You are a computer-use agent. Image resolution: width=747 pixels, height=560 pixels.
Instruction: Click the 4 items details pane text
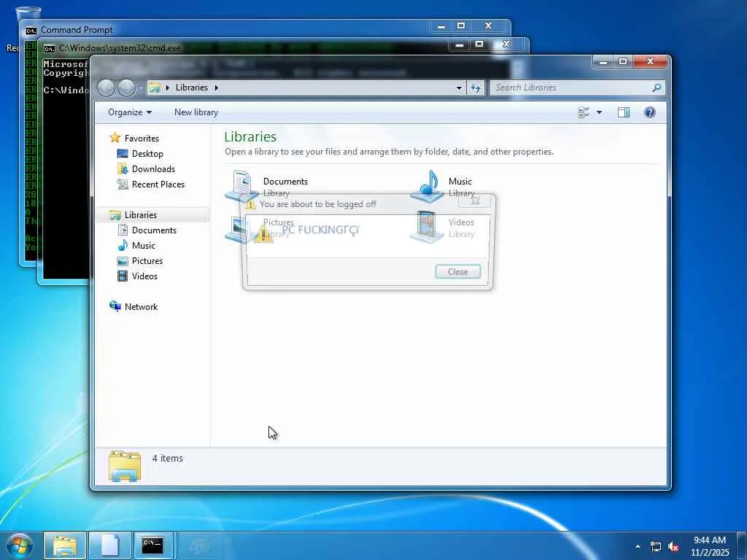tap(167, 458)
